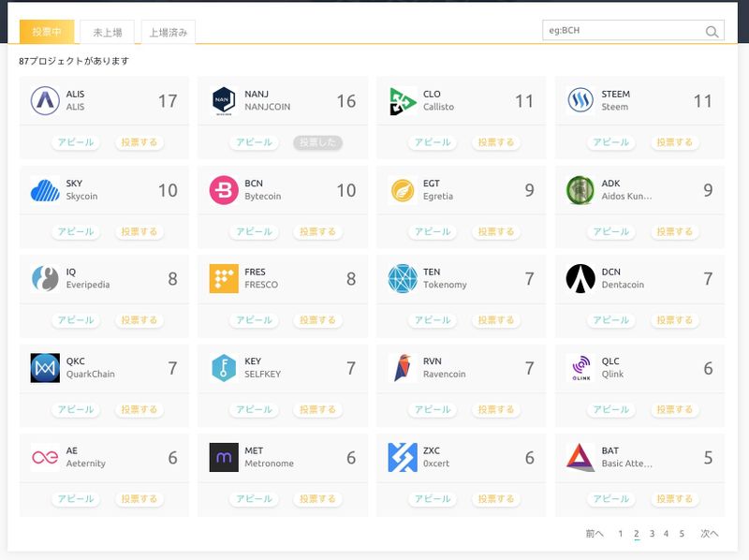Go to next page with 次へ
The height and width of the screenshot is (560, 749).
tap(709, 534)
